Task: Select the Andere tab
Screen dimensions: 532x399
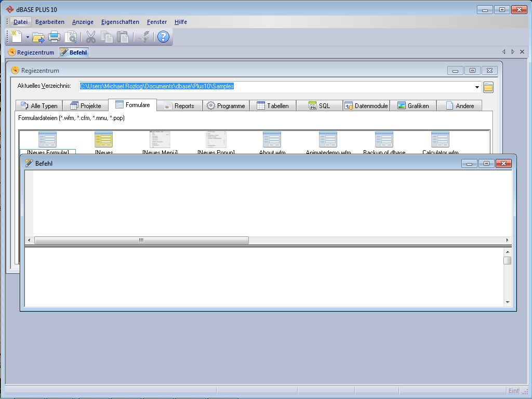Action: [x=460, y=106]
